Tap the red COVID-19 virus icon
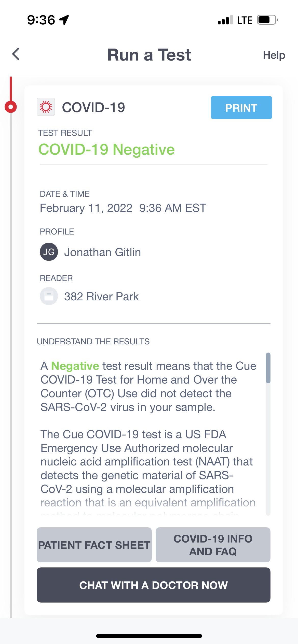Screen dimensions: 298x644 click(46, 107)
